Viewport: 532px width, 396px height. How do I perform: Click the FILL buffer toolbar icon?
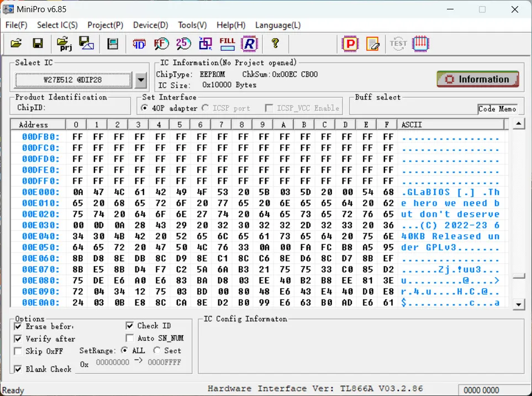point(227,43)
